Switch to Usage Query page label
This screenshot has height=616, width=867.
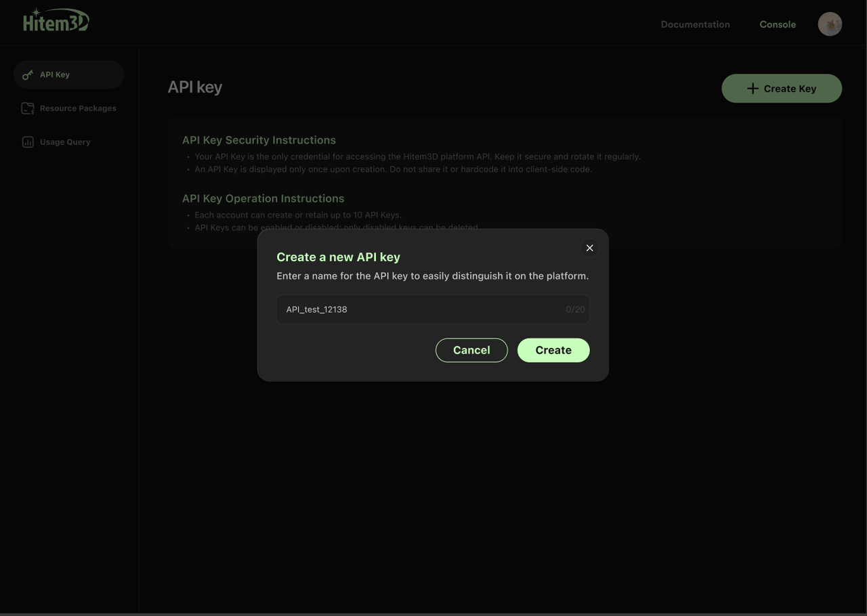point(65,142)
